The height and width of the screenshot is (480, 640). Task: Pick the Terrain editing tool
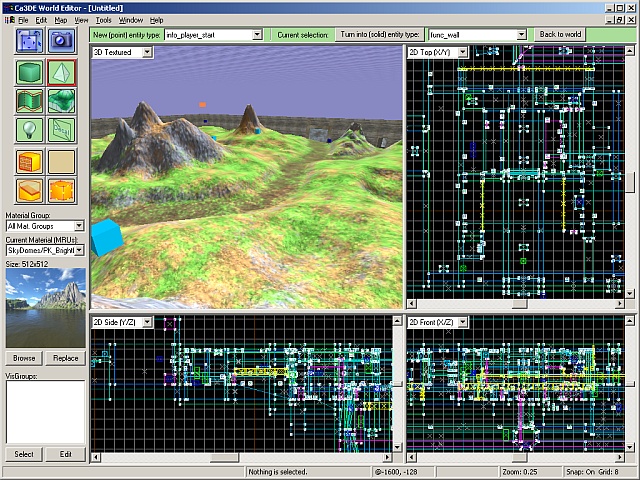click(x=62, y=101)
